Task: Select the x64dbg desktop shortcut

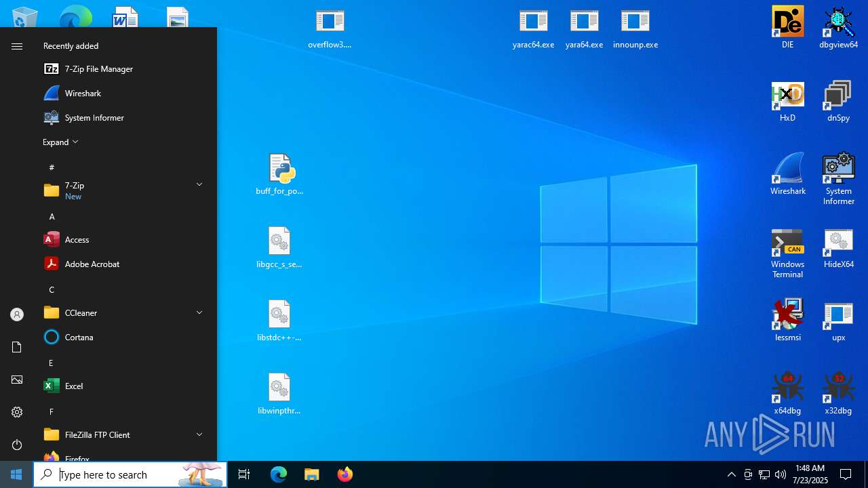Action: (x=787, y=394)
